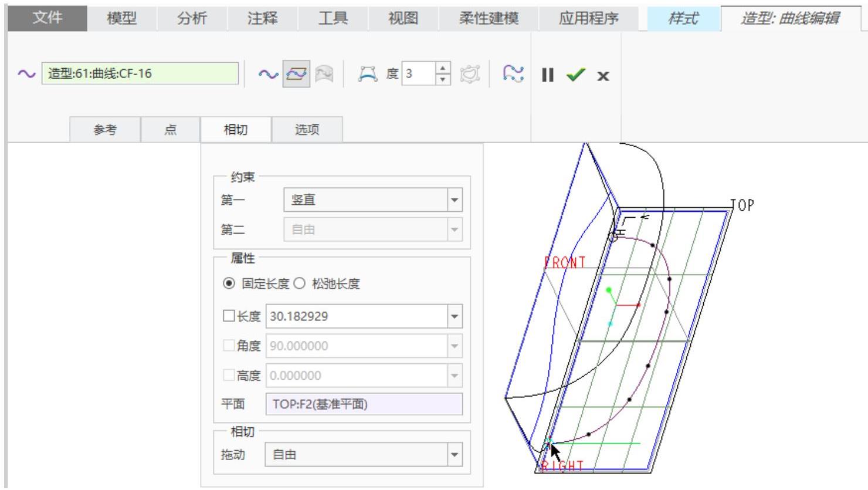The height and width of the screenshot is (490, 868).
Task: Click the 角度 value field 90.000000
Action: 357,346
